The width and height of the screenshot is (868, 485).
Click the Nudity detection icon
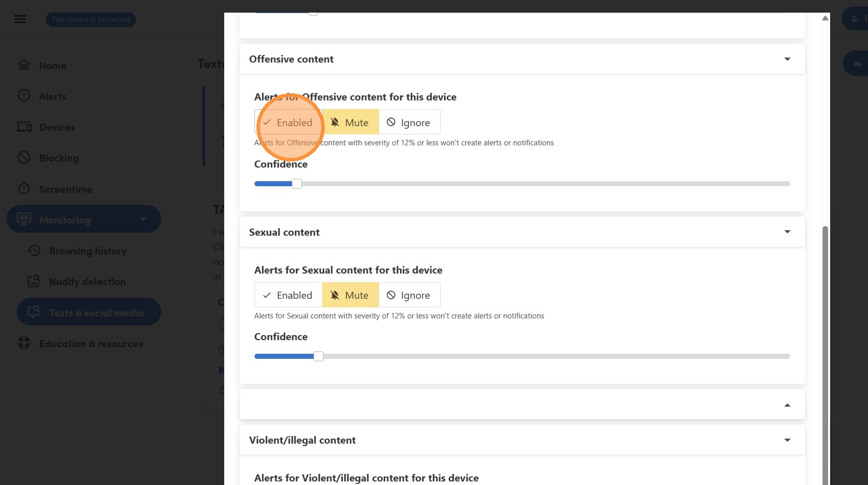34,281
